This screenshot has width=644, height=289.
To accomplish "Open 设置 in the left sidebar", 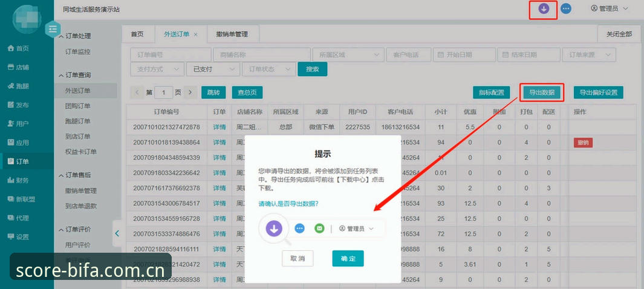I will click(x=19, y=237).
